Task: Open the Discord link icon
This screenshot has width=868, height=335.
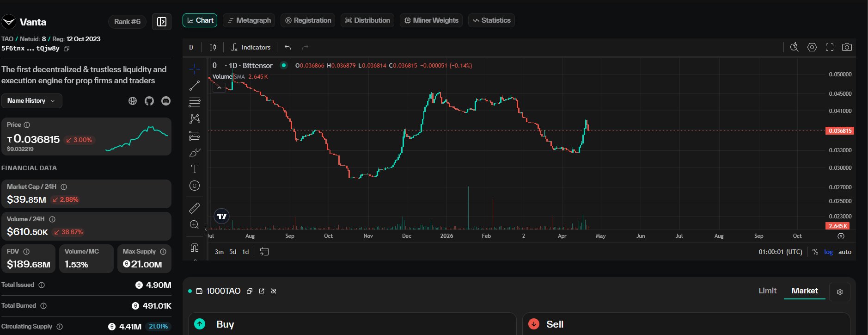Action: (x=166, y=101)
